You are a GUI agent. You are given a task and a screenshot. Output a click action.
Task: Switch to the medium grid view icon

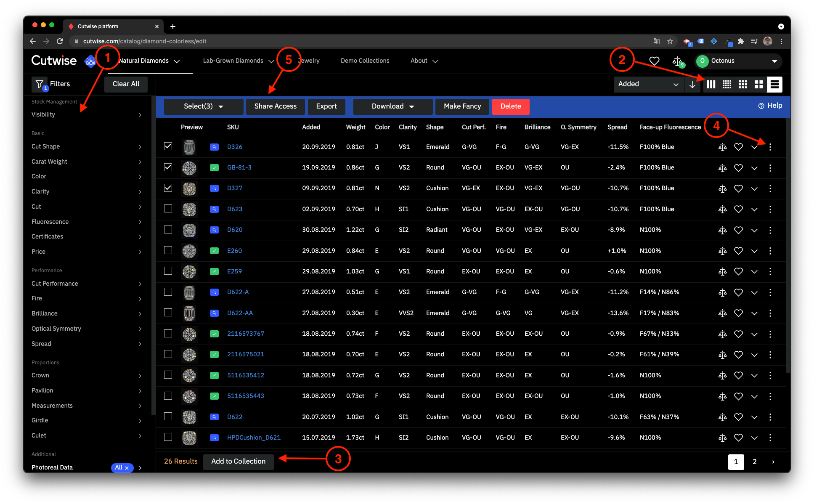743,84
